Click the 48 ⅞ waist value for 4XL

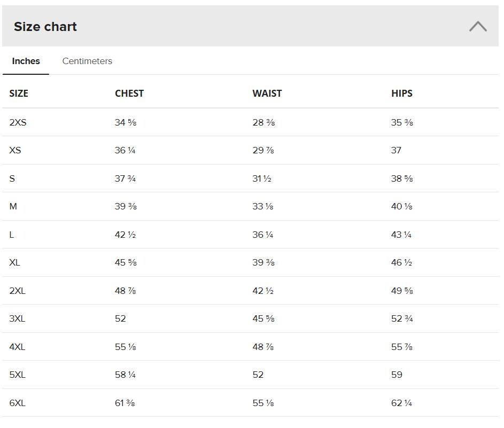263,347
